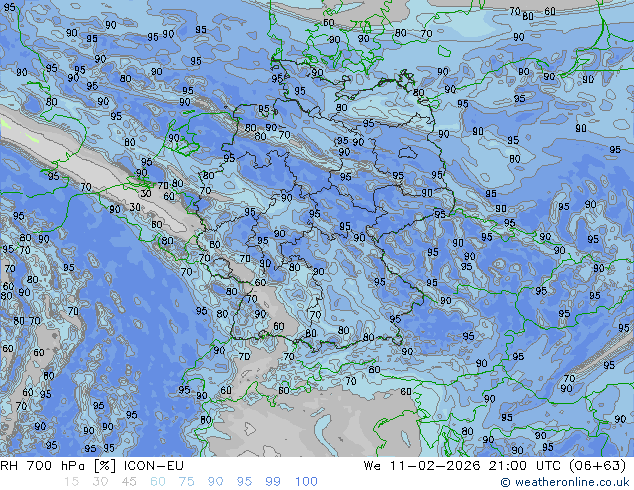The height and width of the screenshot is (490, 634).
Task: Pick the legend value 30 below the title
Action: (x=99, y=482)
